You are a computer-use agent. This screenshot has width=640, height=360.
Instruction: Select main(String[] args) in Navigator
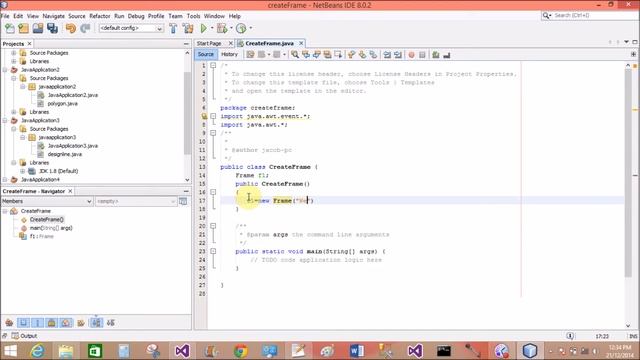pyautogui.click(x=51, y=228)
